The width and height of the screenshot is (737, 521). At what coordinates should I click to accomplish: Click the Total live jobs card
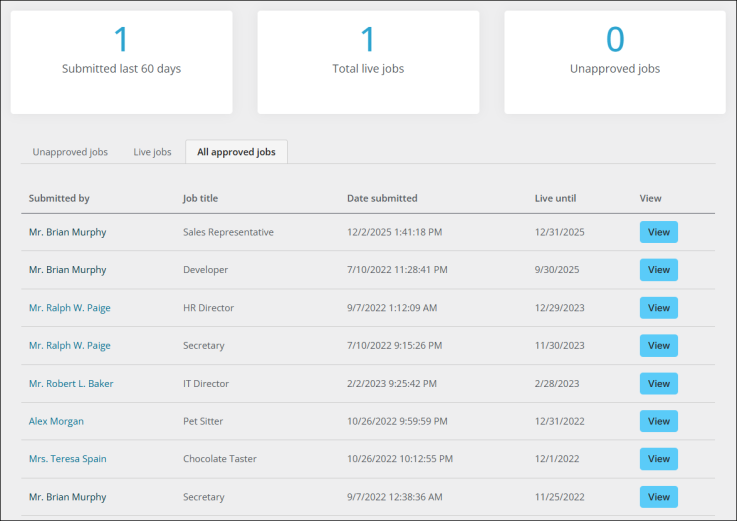pyautogui.click(x=368, y=62)
